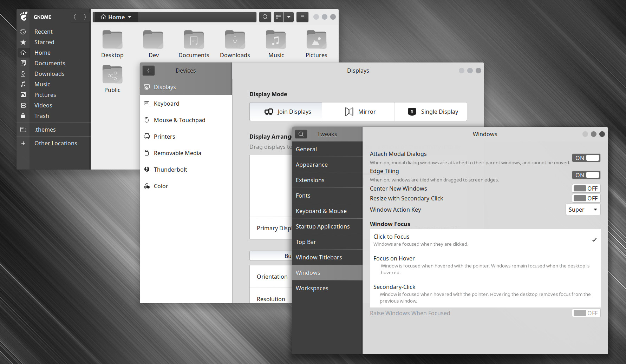Screen dimensions: 626x364
Task: Open the .themes bookmark
Action: click(53, 130)
